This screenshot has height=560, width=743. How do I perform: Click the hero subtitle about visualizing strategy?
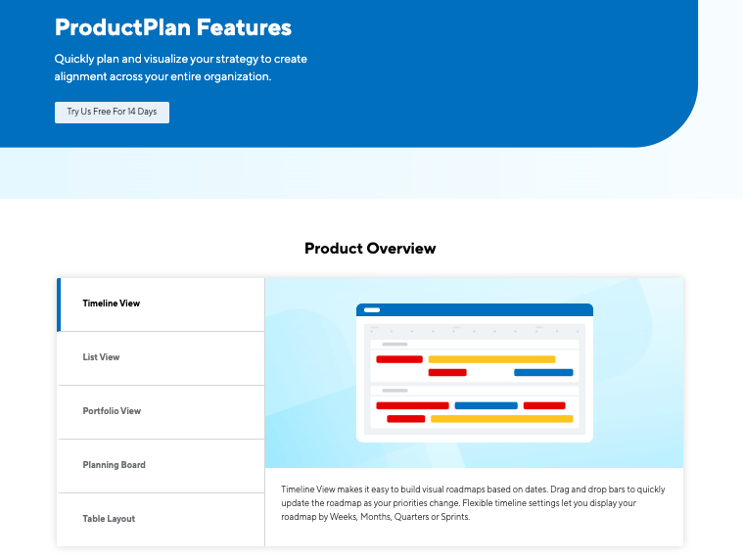[x=180, y=68]
